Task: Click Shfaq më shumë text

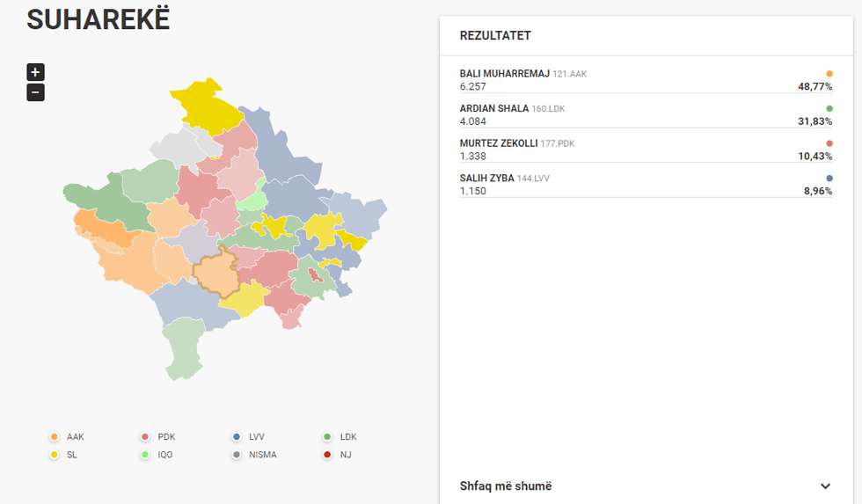Action: point(506,486)
